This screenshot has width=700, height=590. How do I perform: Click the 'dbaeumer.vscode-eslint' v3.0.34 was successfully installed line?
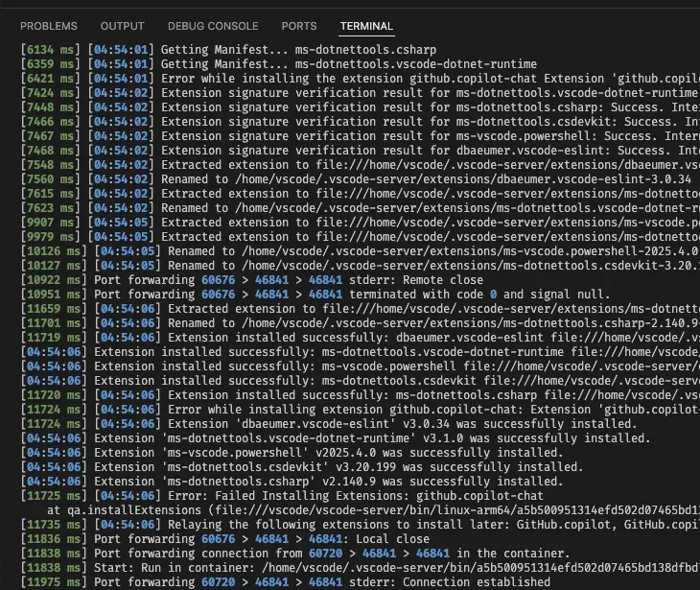click(x=329, y=424)
